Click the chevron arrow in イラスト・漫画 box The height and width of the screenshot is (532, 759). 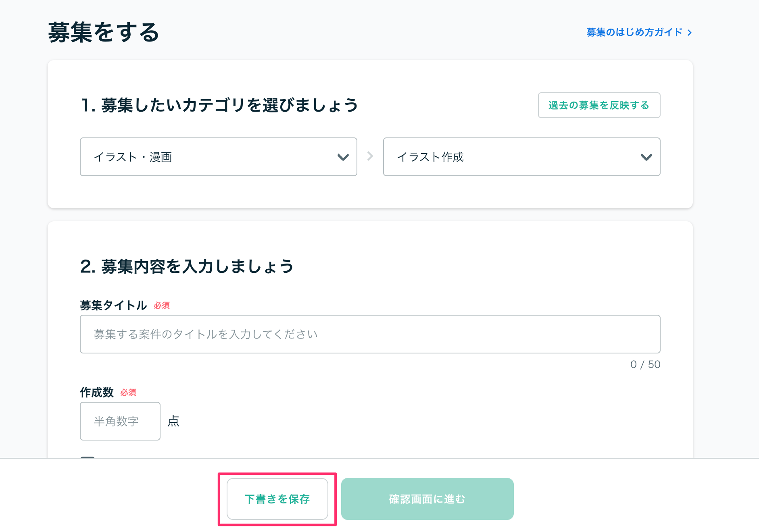[x=343, y=157]
